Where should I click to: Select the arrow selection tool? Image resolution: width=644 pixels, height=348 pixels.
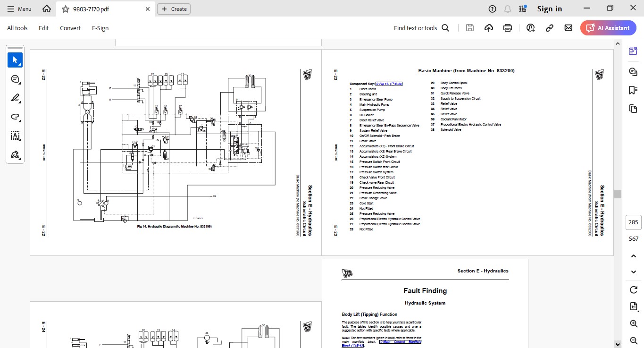15,60
